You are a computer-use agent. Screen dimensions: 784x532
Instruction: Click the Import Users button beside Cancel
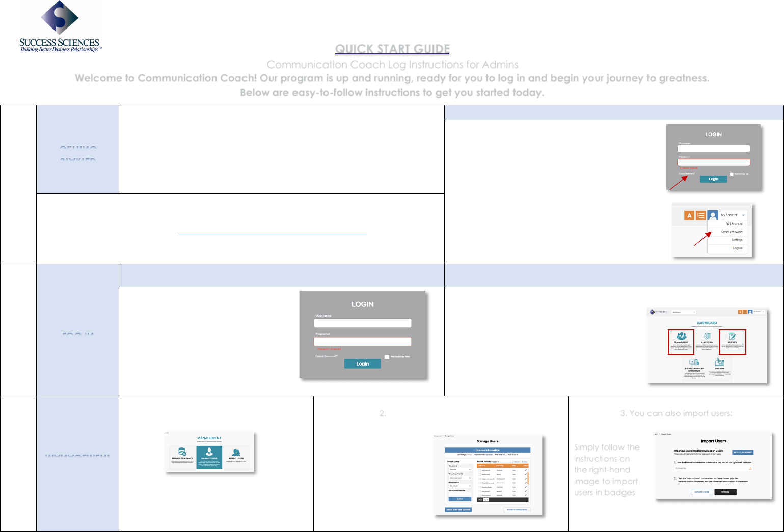[701, 492]
